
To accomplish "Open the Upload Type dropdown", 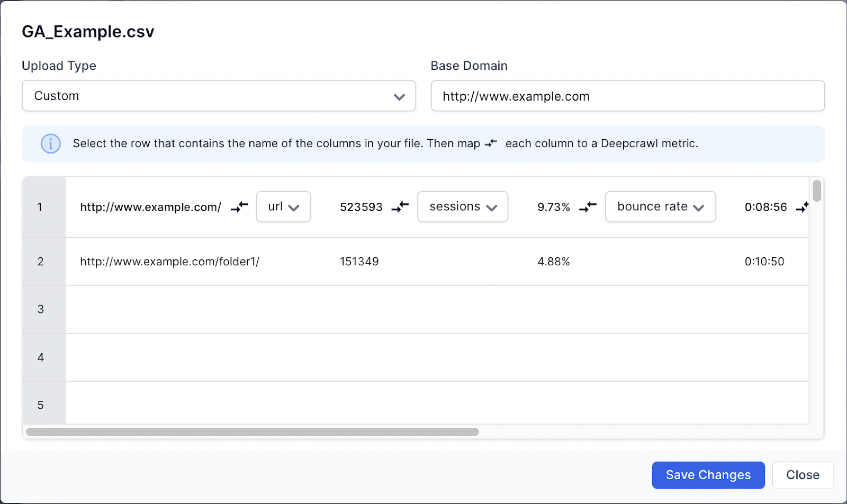I will (x=219, y=96).
